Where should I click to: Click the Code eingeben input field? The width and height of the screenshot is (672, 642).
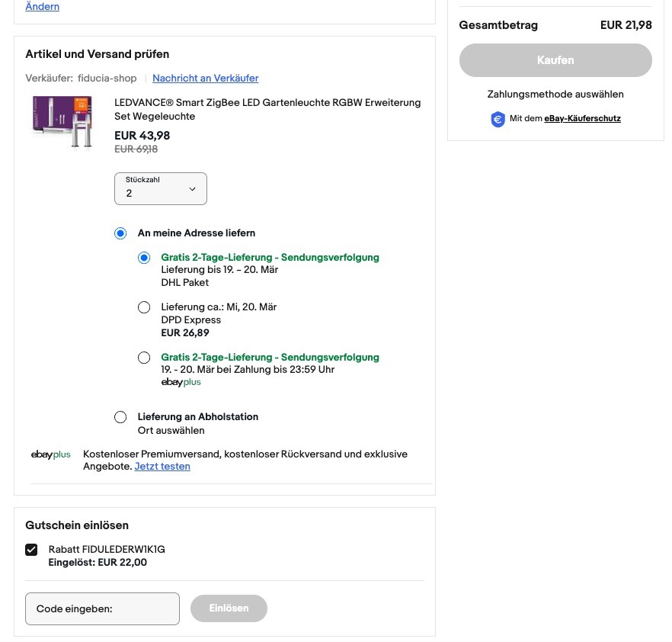[x=102, y=608]
